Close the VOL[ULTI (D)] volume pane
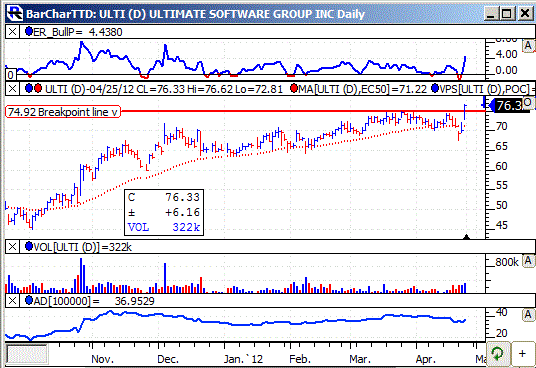The width and height of the screenshot is (536, 368). pos(12,246)
